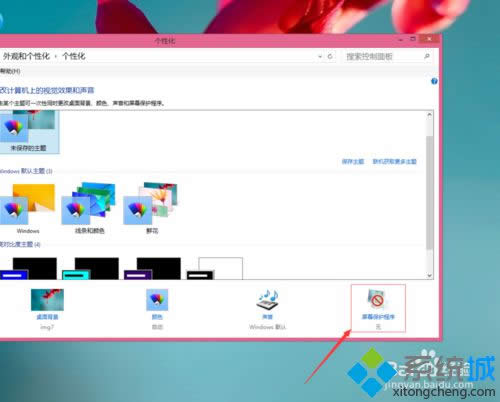Choose the high contrast theme with cyan bar
This screenshot has height=402, width=500.
coord(90,268)
